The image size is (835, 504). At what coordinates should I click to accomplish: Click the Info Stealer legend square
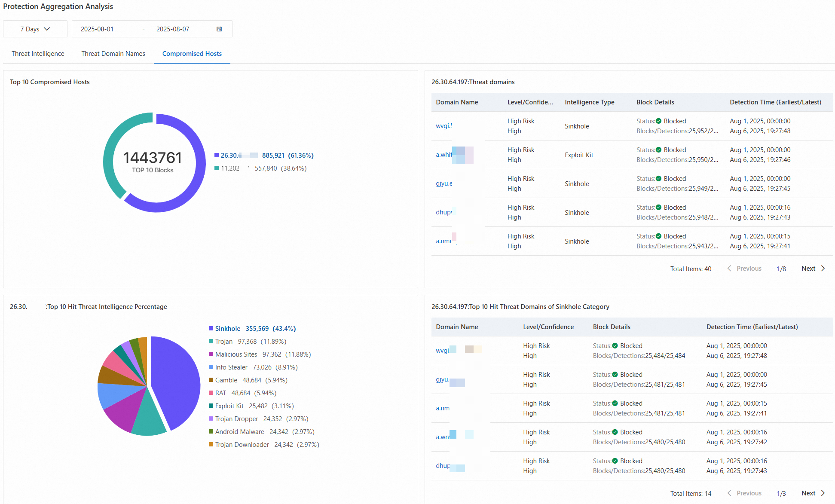[x=211, y=367]
